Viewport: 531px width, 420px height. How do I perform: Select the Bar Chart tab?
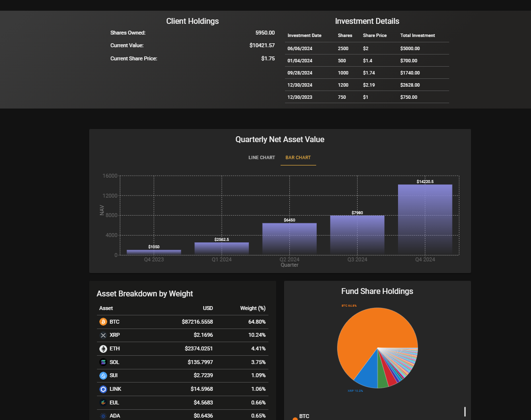(x=298, y=157)
